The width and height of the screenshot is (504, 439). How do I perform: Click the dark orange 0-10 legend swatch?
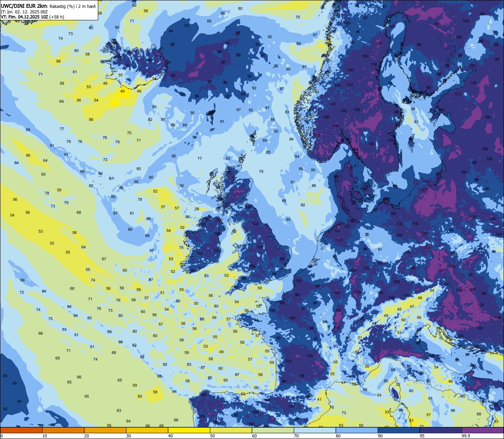[x=21, y=430]
